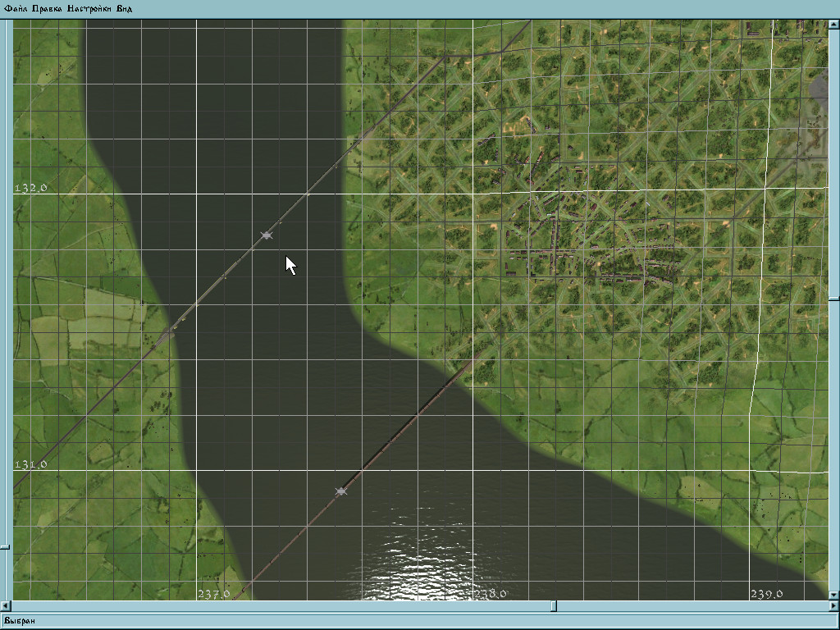Click the Выбран status bar text
This screenshot has width=840, height=630.
click(x=20, y=621)
